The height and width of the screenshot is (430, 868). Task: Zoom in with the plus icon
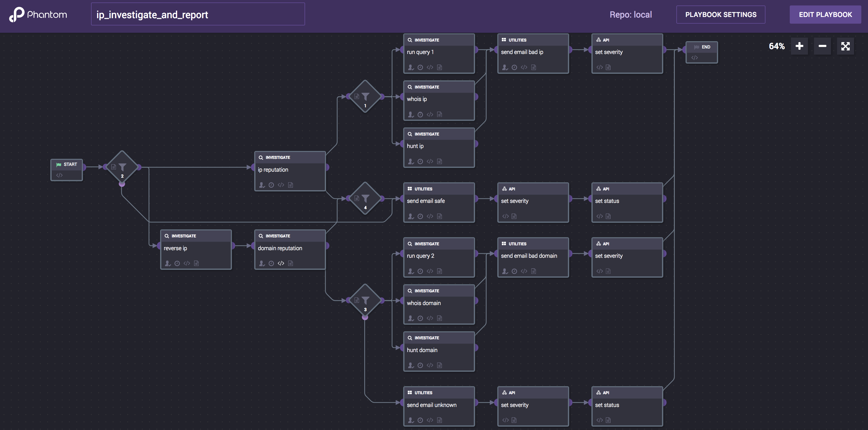799,46
